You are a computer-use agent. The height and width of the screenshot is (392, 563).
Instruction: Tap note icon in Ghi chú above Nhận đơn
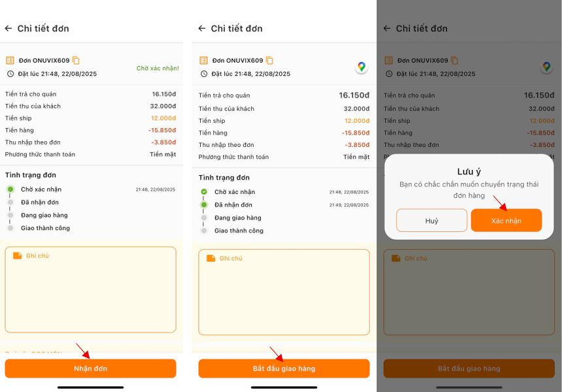pos(17,255)
